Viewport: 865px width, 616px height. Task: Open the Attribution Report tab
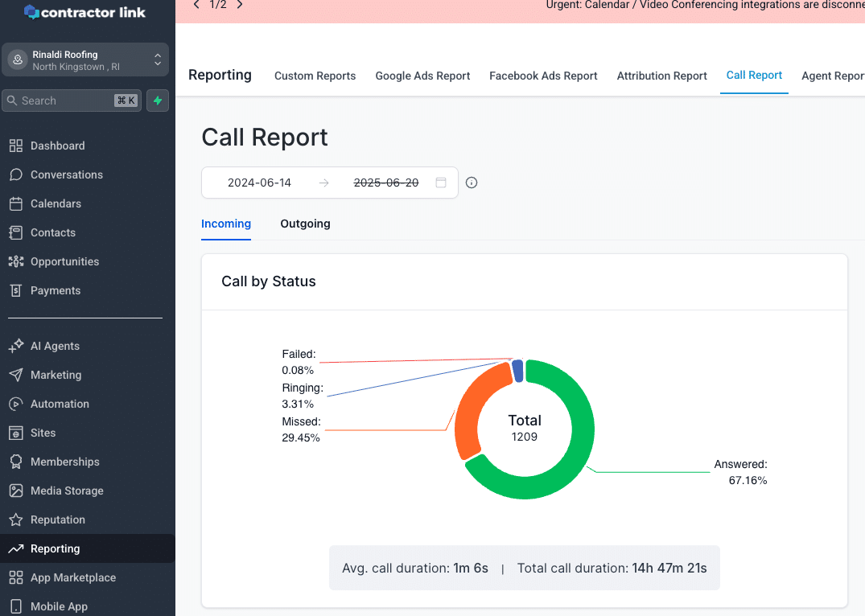click(661, 76)
